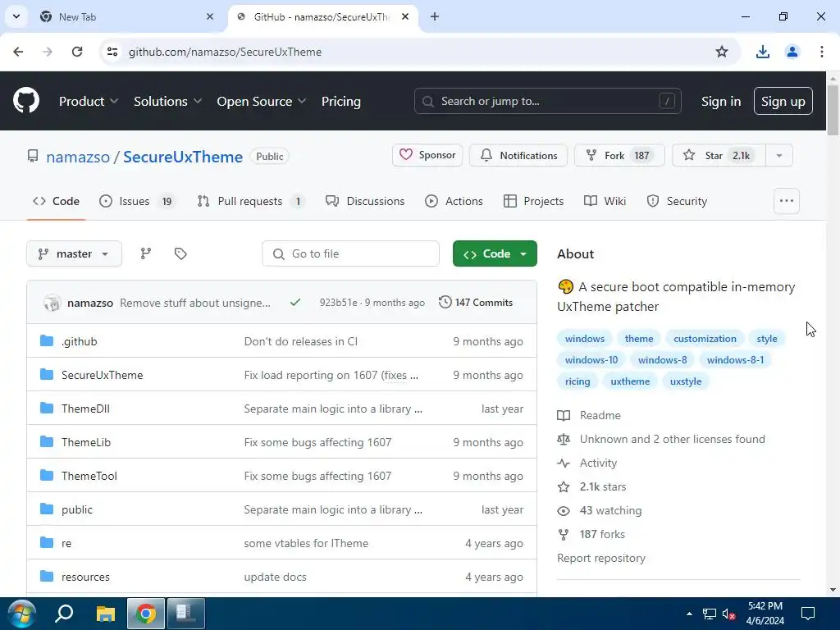Screen dimensions: 840x630
Task: Click the windows-10 topic tag
Action: pos(591,360)
